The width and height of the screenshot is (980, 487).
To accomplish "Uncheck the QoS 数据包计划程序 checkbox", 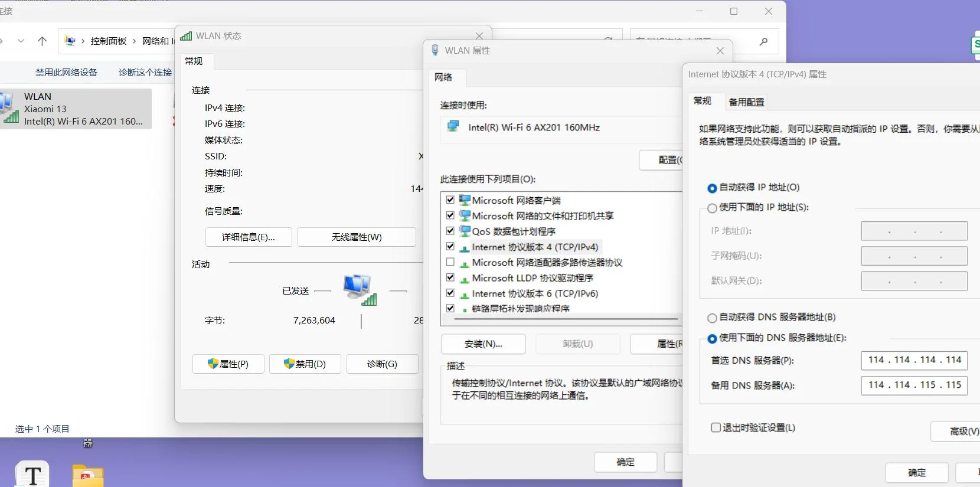I will [450, 231].
